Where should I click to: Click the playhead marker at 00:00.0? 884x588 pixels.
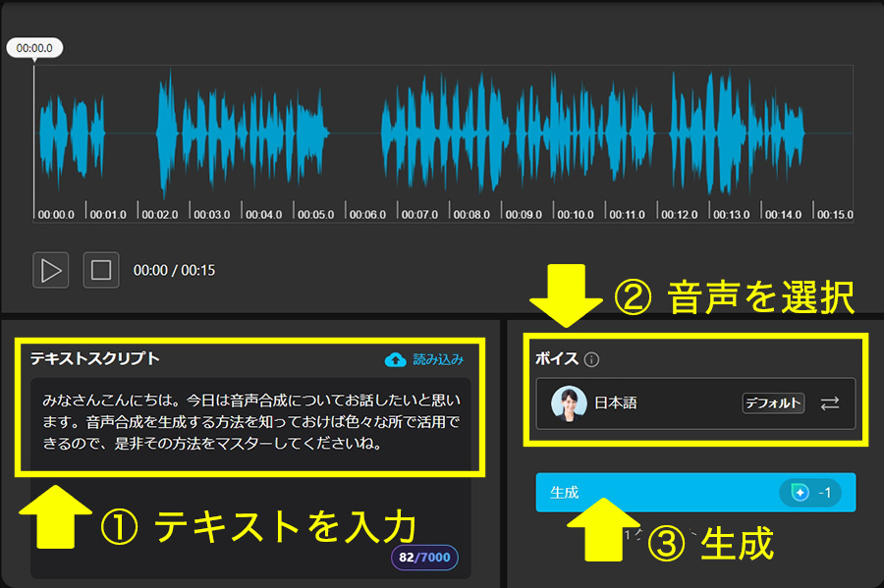click(34, 46)
